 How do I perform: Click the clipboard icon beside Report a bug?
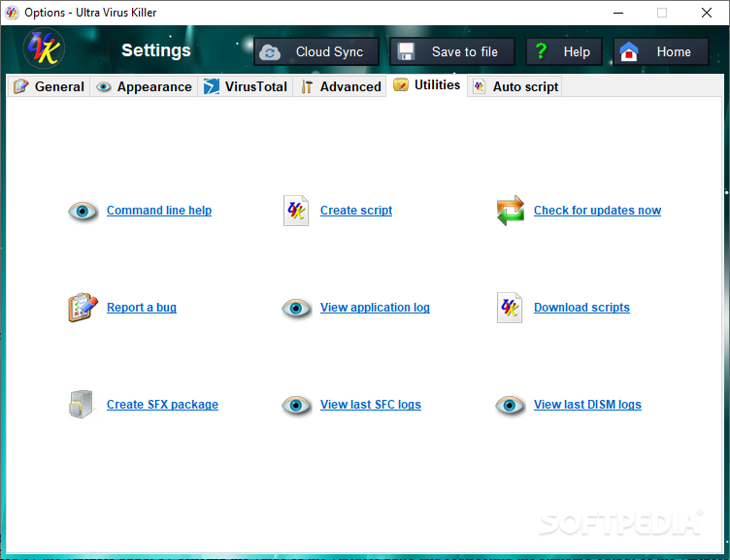pyautogui.click(x=83, y=308)
